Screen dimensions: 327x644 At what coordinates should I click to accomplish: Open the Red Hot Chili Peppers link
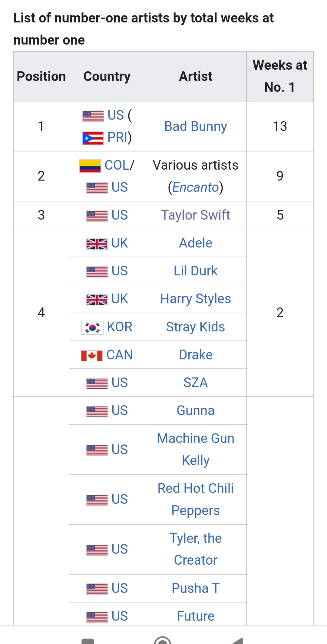196,499
